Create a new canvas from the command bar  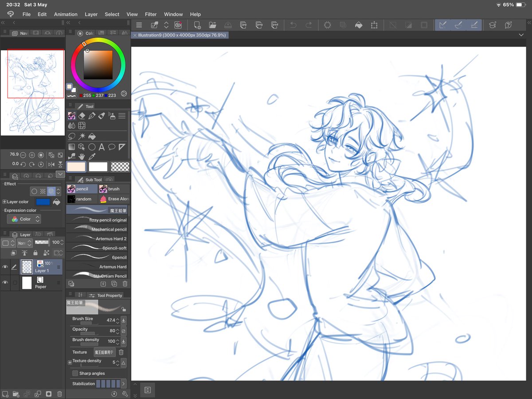click(197, 25)
